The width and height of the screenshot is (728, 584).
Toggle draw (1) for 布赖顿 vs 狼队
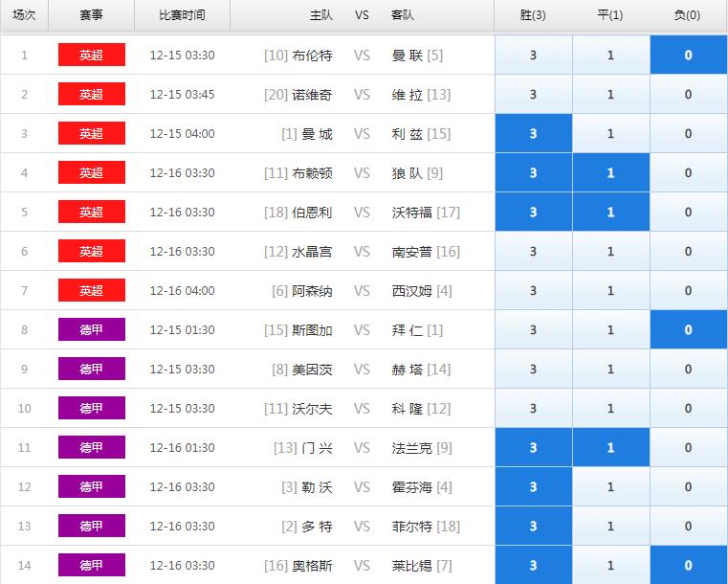[x=611, y=173]
